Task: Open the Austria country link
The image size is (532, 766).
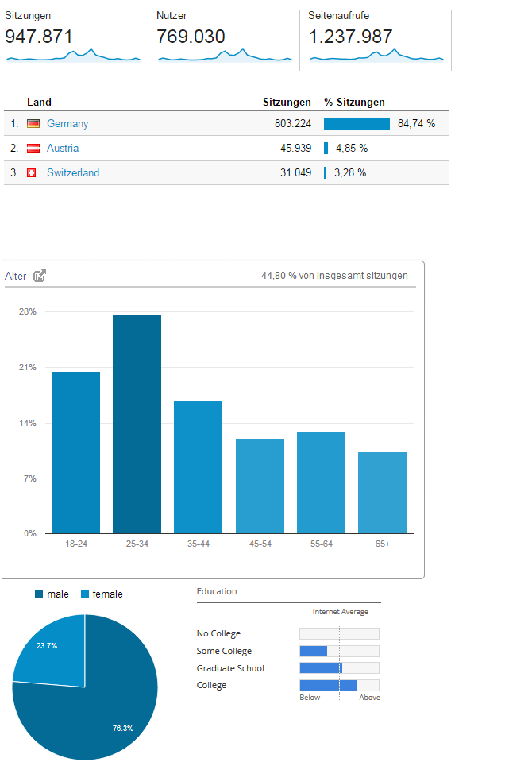Action: point(63,149)
